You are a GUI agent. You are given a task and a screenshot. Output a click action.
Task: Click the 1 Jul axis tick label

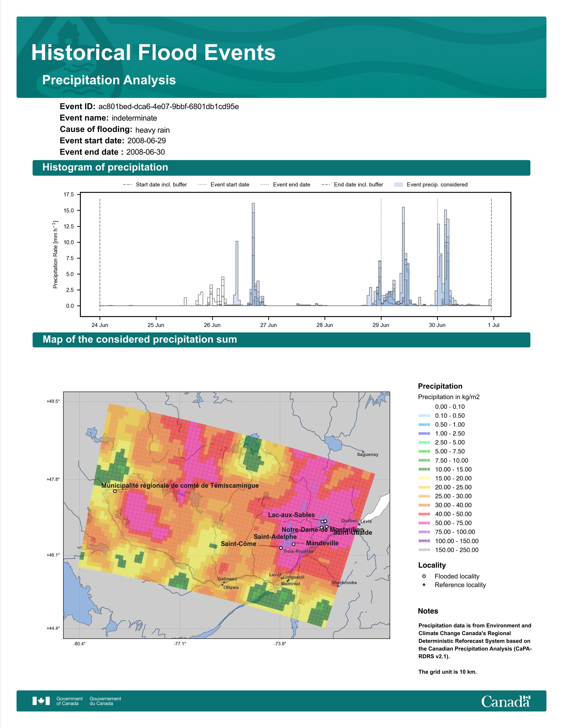coord(494,325)
